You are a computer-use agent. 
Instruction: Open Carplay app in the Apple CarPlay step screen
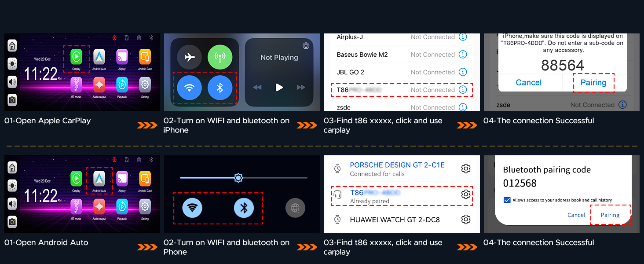pyautogui.click(x=77, y=56)
